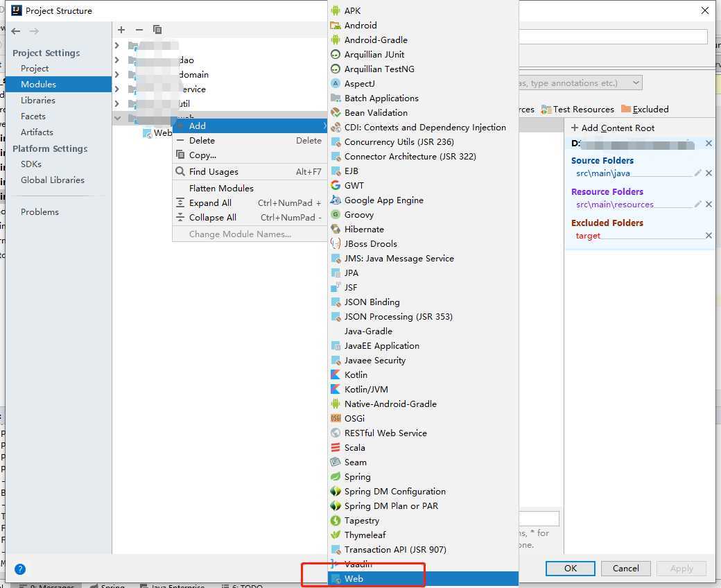This screenshot has height=588, width=721.
Task: Click the Thymeleaf leaf icon
Action: (x=336, y=535)
